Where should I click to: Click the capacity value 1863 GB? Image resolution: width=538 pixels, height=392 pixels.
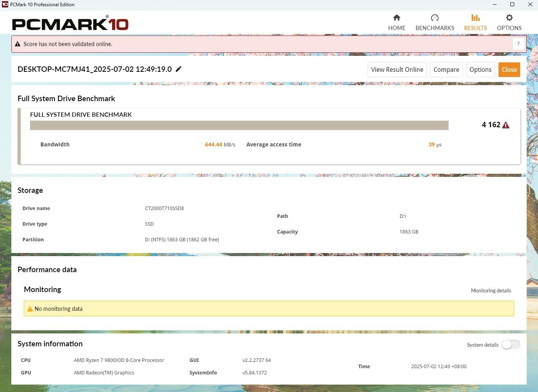pos(409,232)
